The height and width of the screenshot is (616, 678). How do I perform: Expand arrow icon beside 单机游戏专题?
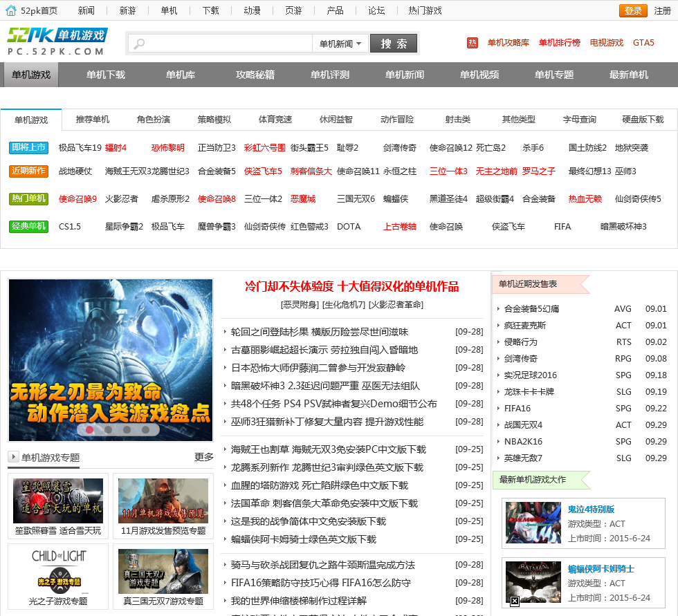(13, 456)
